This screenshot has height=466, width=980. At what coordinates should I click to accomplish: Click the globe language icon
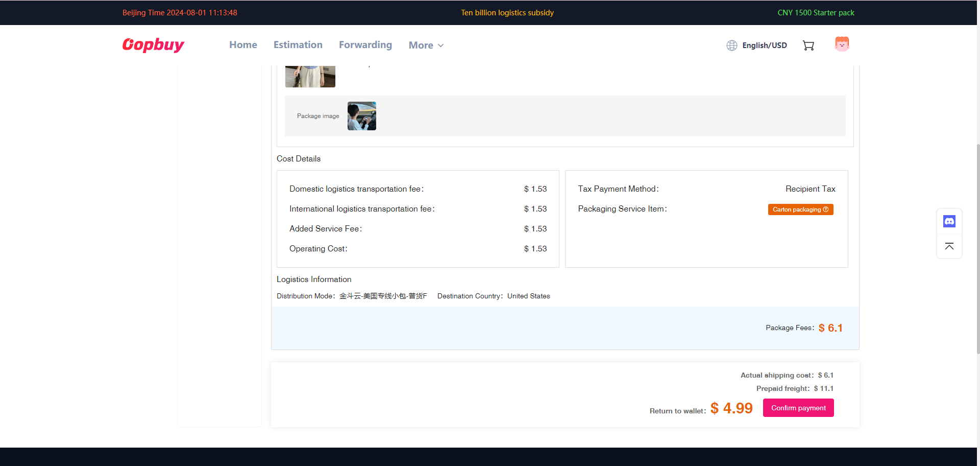click(x=732, y=45)
